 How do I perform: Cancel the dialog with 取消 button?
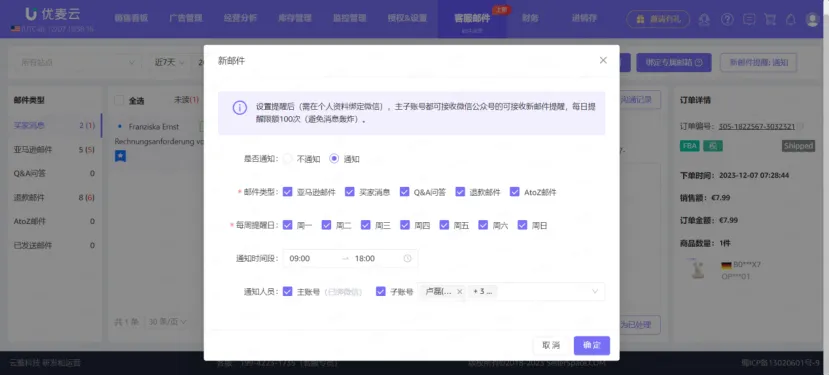(551, 345)
